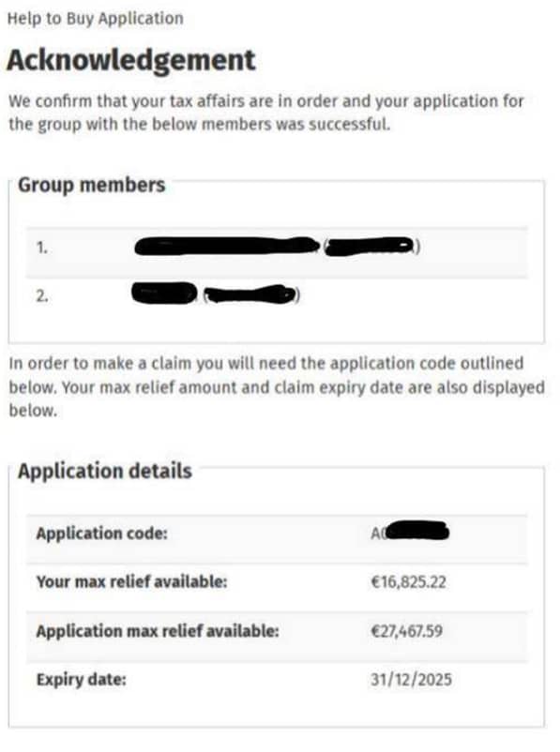Select the first group member row
Screen dimensions: 560x752
pos(277,248)
